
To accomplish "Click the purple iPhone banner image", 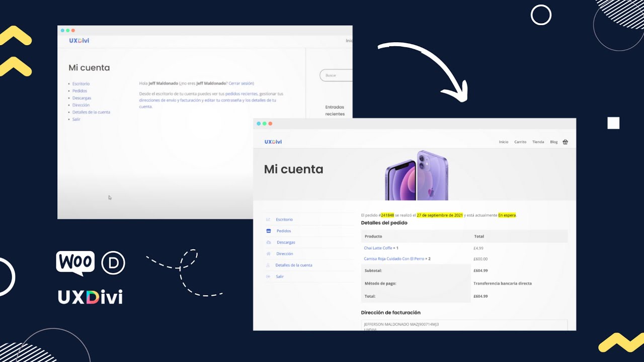I will click(417, 174).
